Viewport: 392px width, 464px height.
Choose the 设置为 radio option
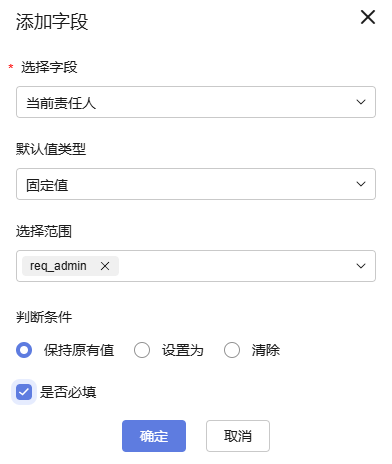point(142,350)
